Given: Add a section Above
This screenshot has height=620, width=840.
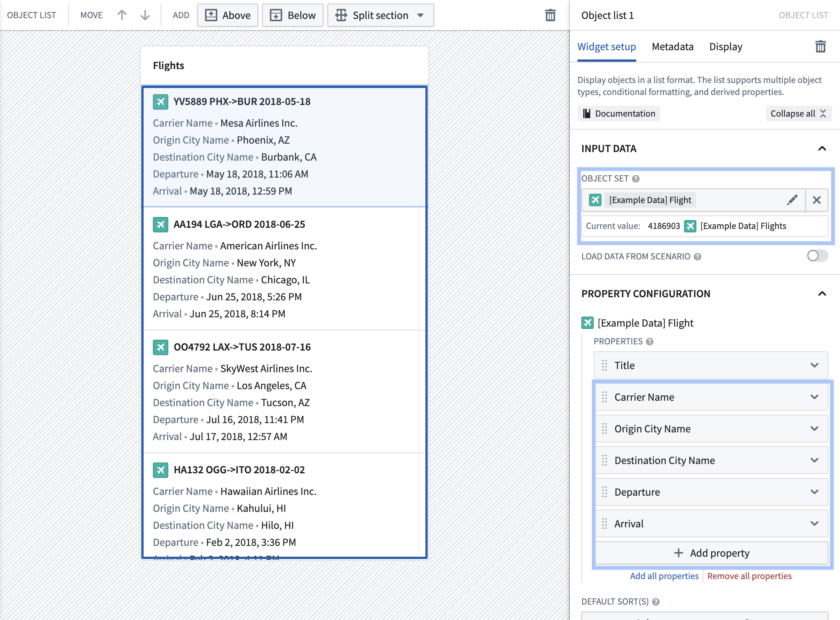Looking at the screenshot, I should (x=228, y=15).
